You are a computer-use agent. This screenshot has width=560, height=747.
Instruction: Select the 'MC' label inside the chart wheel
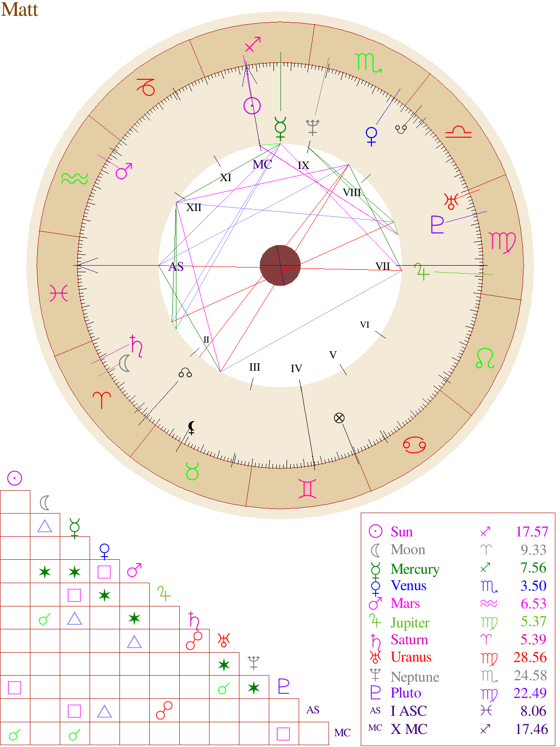262,164
